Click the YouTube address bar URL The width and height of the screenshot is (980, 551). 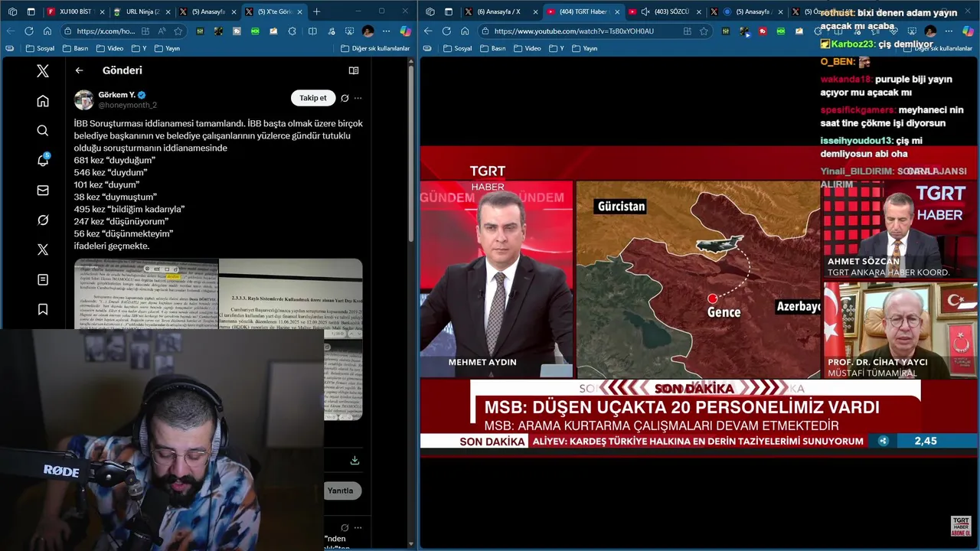(x=573, y=31)
